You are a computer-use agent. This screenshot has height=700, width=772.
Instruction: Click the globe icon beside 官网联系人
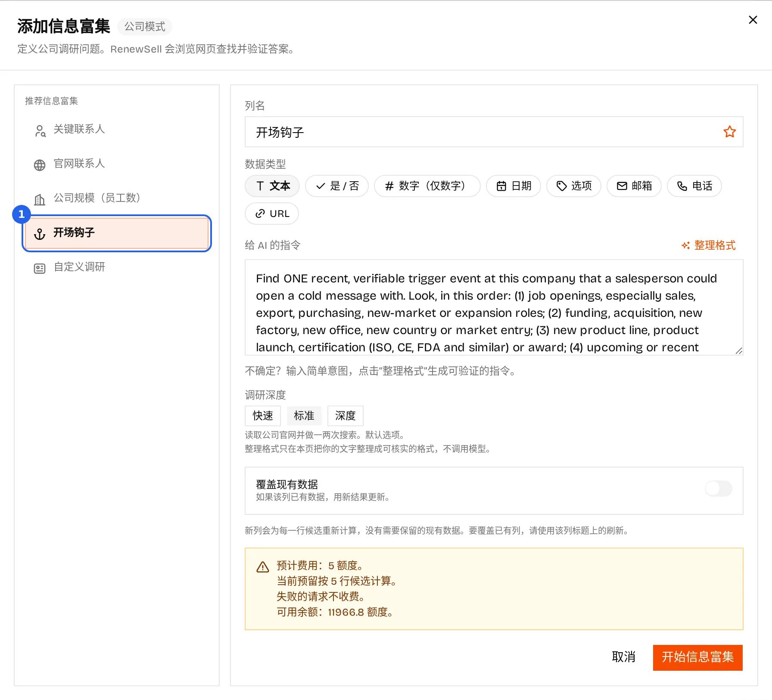tap(40, 165)
